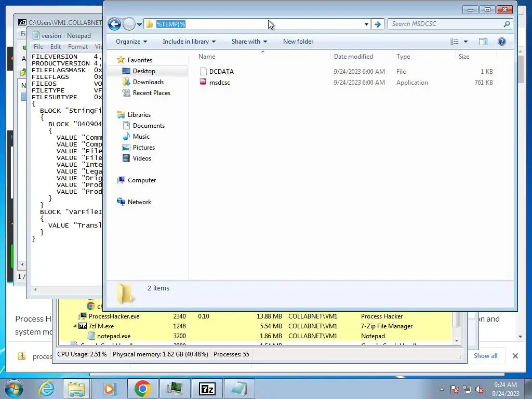
Task: Open Recent Places
Action: (x=152, y=92)
